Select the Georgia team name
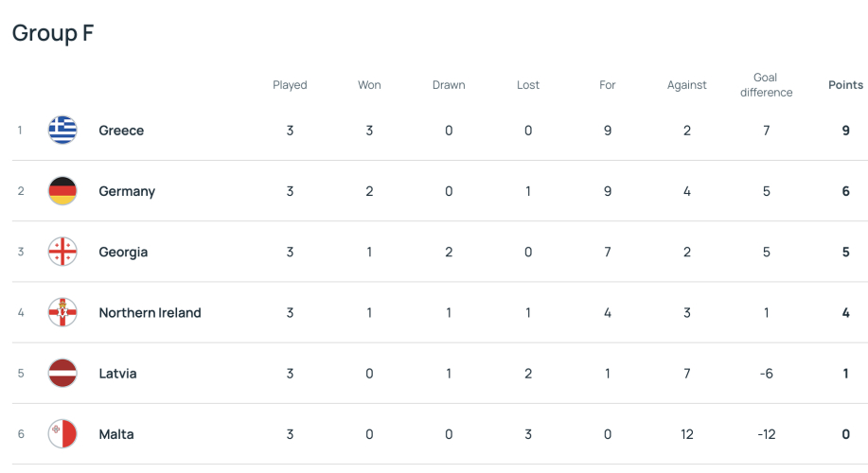The image size is (868, 473). (123, 252)
